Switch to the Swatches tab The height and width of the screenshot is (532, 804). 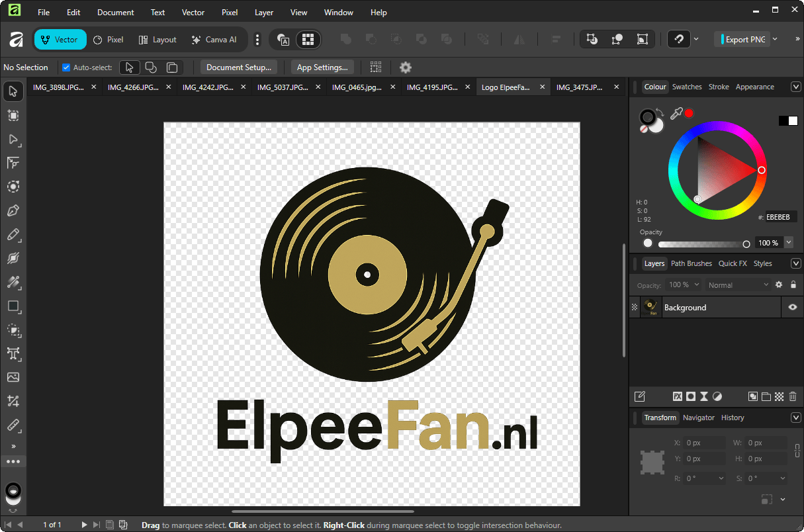click(686, 87)
